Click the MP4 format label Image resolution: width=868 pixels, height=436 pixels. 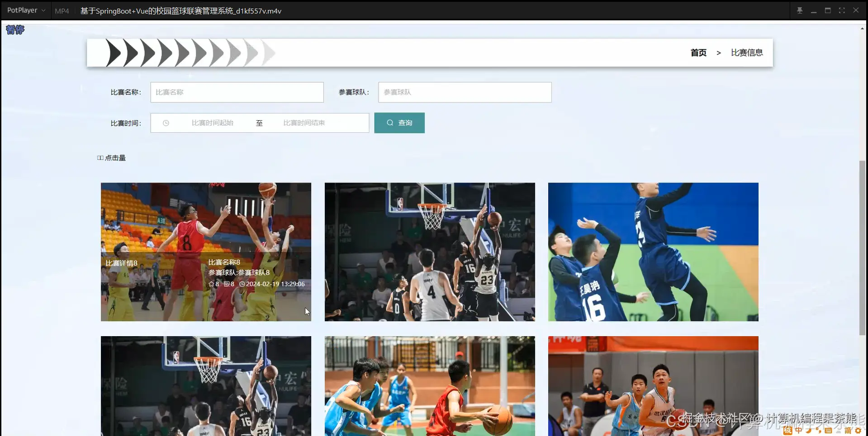pos(62,11)
